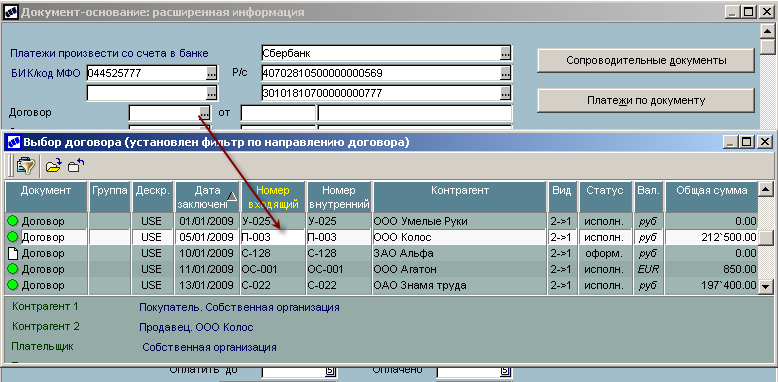Click Номер внутренний column header

(x=339, y=197)
